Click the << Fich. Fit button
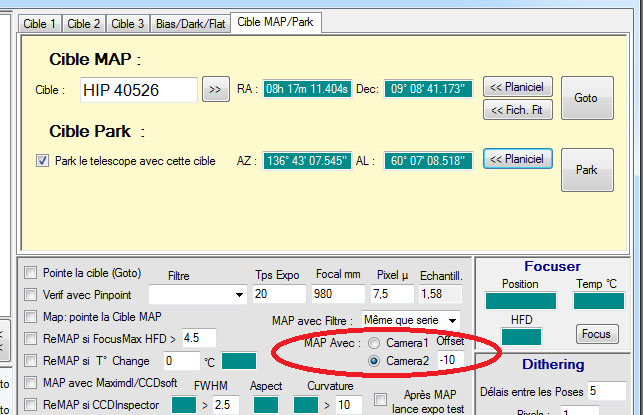 coord(518,110)
